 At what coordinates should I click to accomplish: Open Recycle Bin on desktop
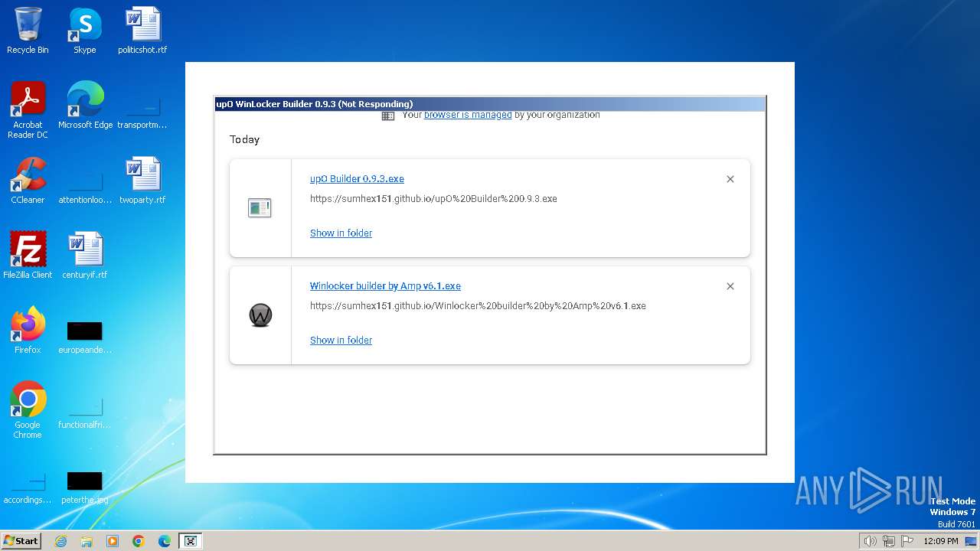tap(28, 31)
